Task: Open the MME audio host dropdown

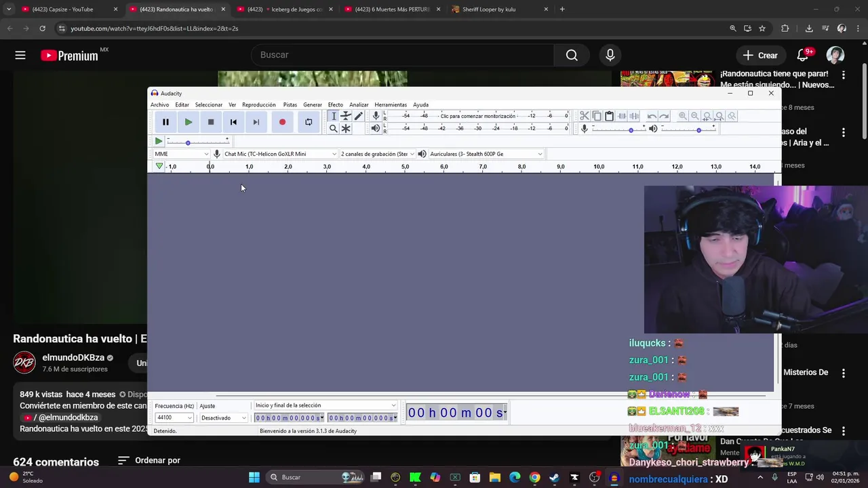Action: 181,154
